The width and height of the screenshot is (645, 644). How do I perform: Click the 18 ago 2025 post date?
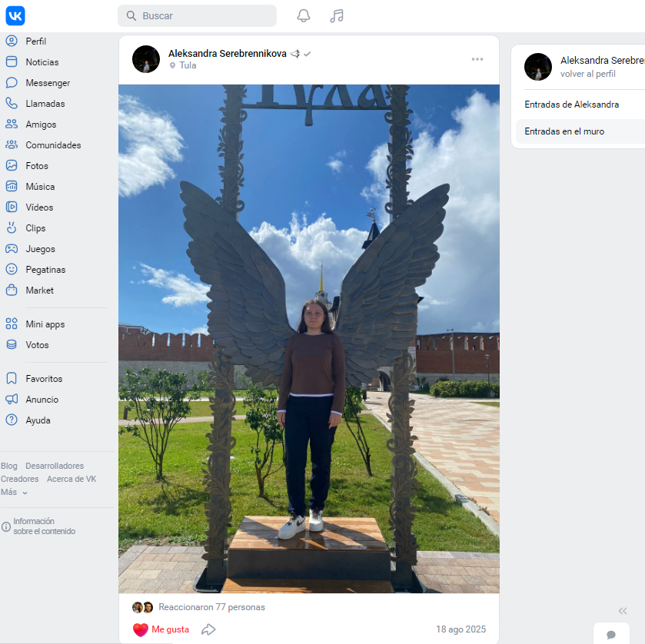coord(460,629)
